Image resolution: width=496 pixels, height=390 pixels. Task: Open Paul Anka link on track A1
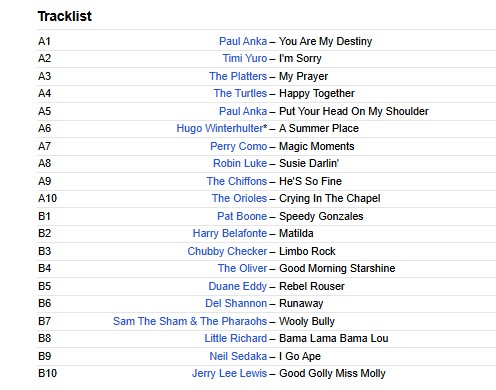(x=243, y=41)
